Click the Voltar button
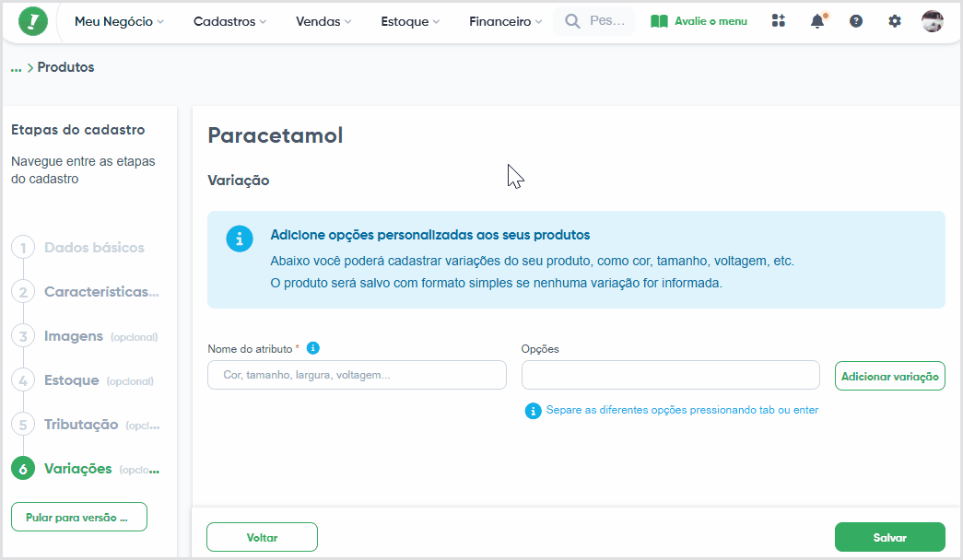963x560 pixels. tap(263, 537)
